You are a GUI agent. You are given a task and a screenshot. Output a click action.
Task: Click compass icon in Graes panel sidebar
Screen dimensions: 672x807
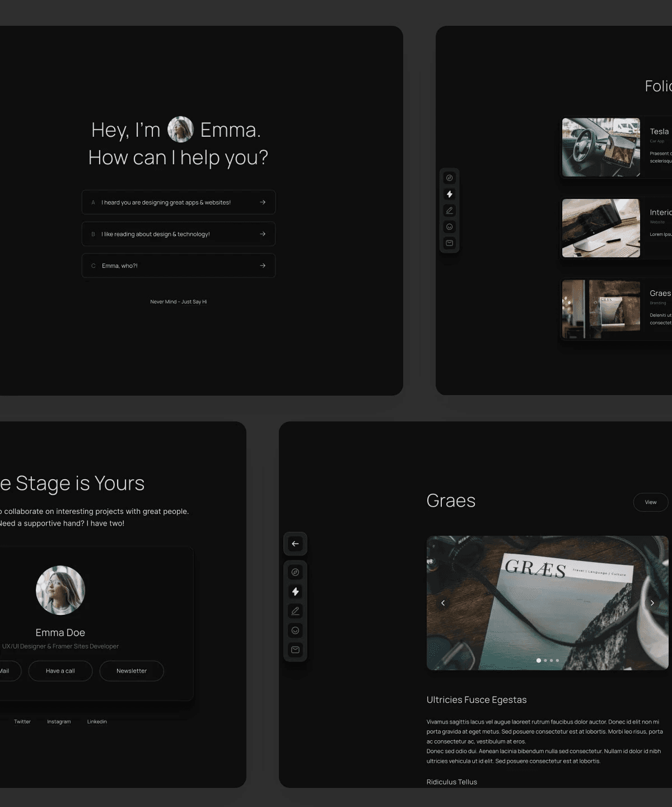click(295, 572)
